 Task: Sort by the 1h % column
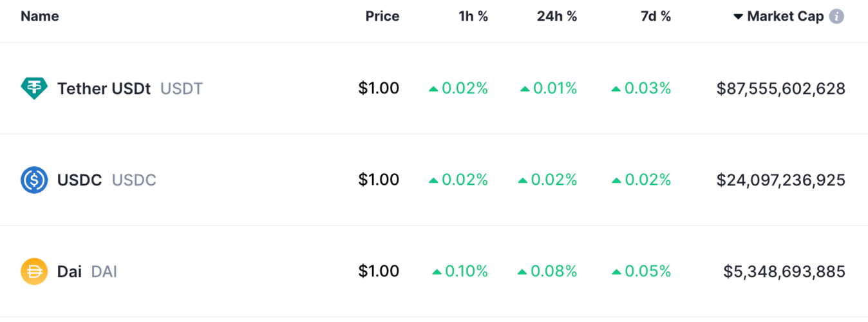473,17
